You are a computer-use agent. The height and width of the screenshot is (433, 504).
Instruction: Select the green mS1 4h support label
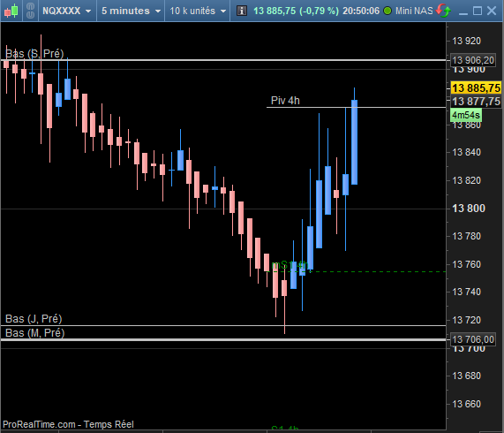point(290,265)
